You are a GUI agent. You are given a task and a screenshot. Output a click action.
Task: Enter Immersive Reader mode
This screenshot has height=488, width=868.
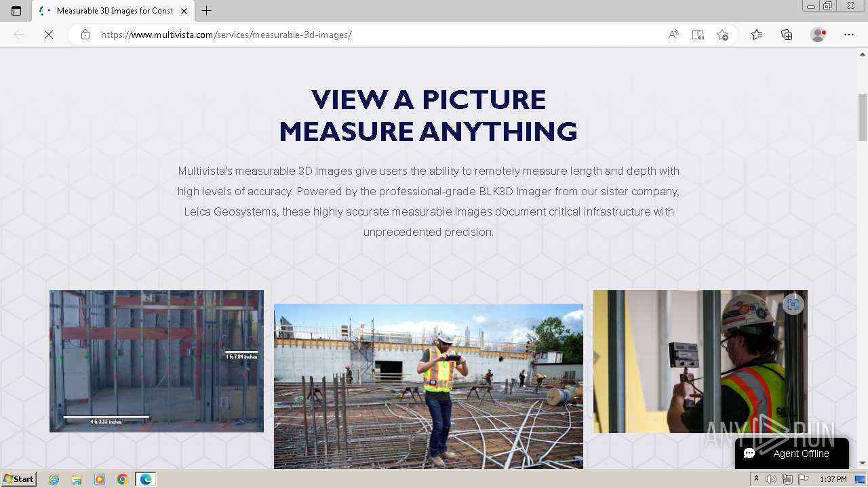(x=698, y=35)
